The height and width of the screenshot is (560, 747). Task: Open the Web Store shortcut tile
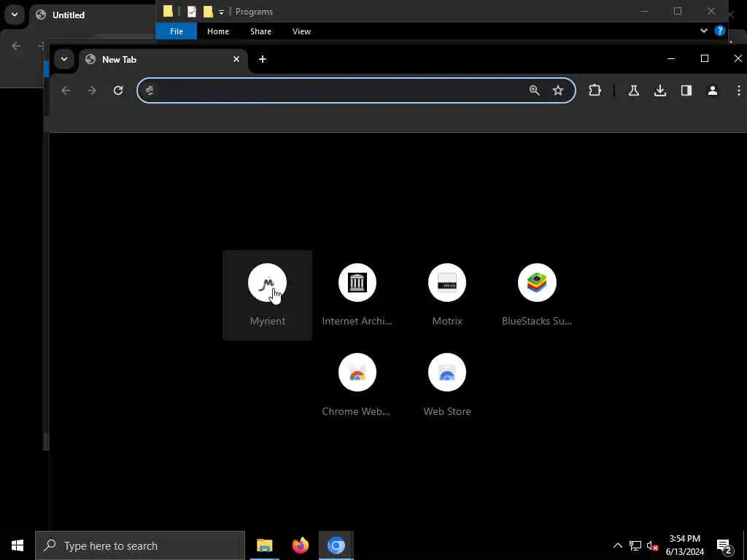point(447,385)
